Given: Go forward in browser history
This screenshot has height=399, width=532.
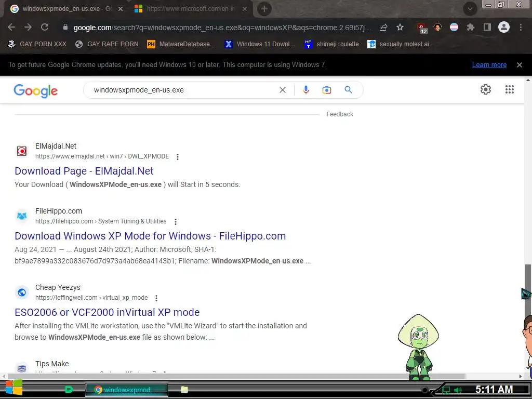Looking at the screenshot, I should click(x=28, y=28).
